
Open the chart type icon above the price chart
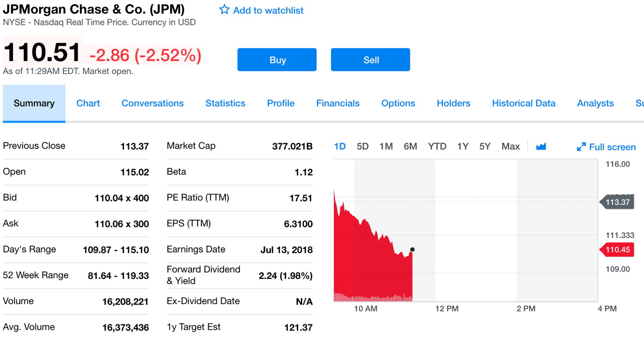point(540,146)
